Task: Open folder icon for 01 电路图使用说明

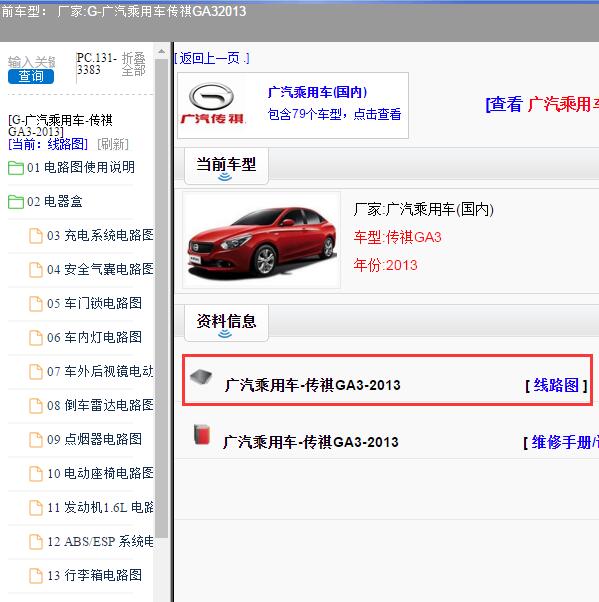Action: 16,168
